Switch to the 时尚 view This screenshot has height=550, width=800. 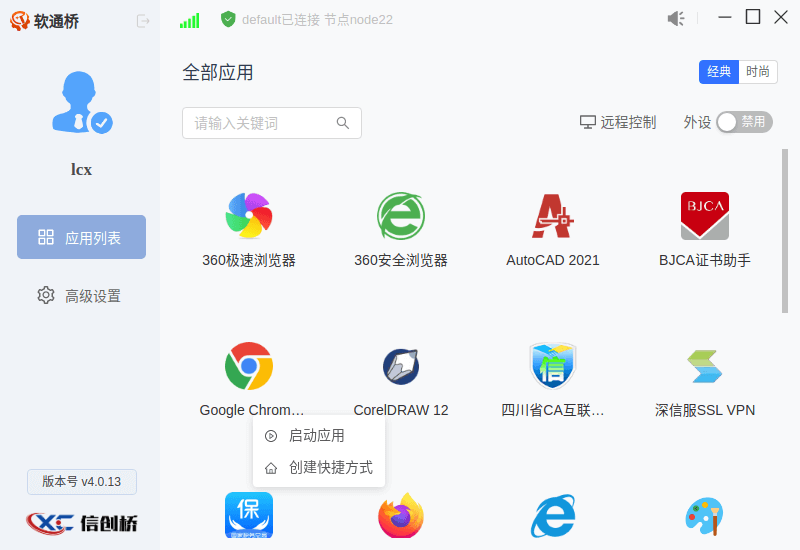[758, 71]
